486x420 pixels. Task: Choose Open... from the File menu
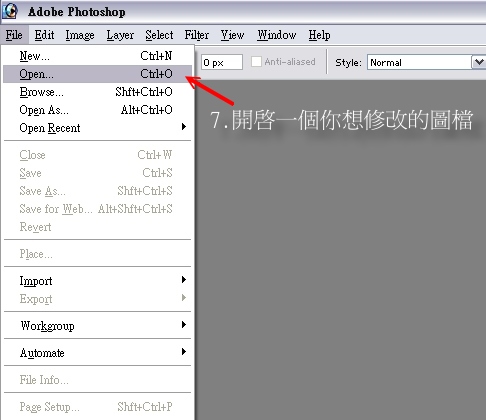(x=97, y=74)
